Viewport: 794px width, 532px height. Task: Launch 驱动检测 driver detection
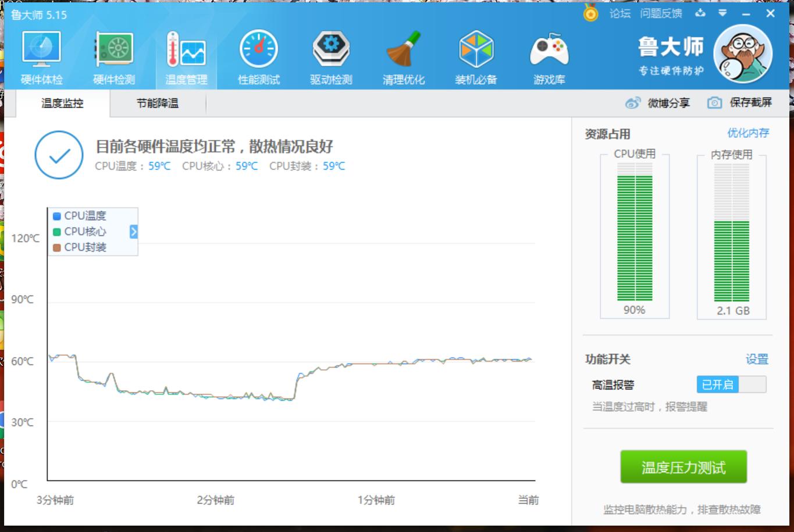pos(331,55)
